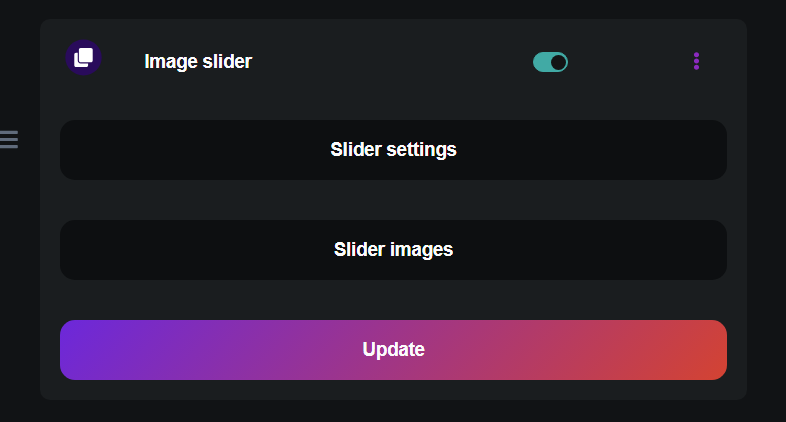Turn off the teal Image slider switch

coord(550,62)
